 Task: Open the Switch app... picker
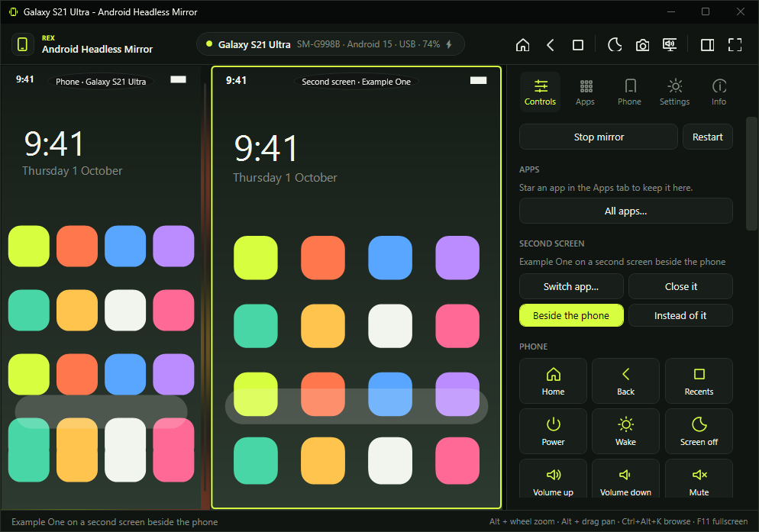[571, 286]
